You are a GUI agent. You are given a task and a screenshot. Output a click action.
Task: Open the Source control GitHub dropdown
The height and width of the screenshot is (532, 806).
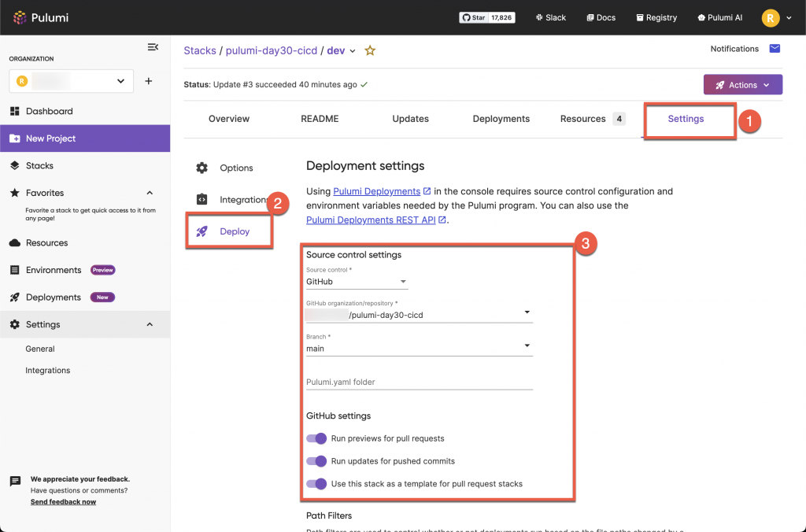[357, 282]
